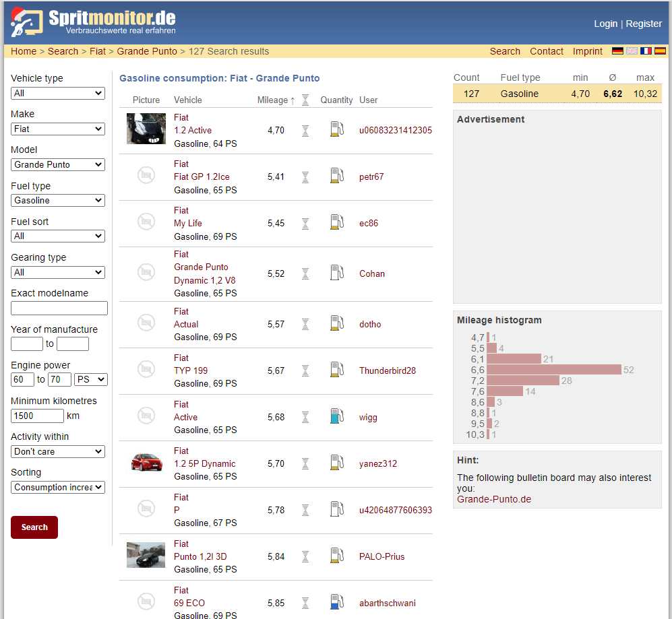
Task: Click fuel pump icon in PALO-Prius row
Action: click(337, 556)
